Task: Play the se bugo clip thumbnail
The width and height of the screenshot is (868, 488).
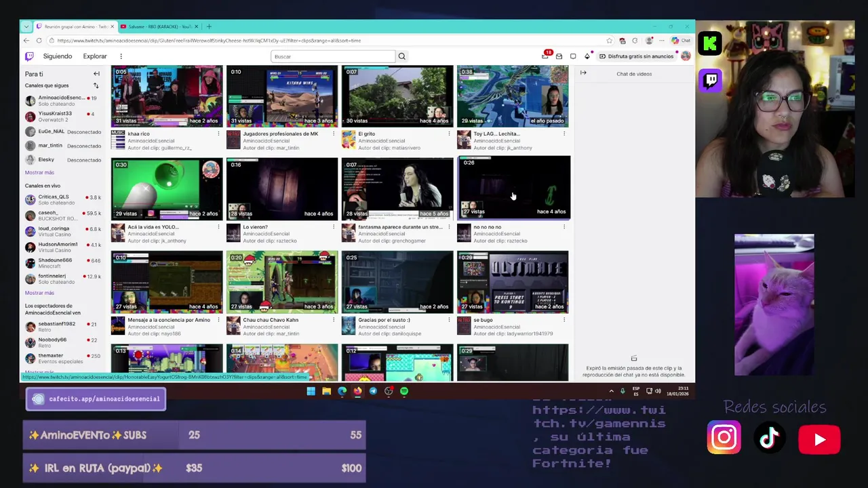Action: coord(513,282)
